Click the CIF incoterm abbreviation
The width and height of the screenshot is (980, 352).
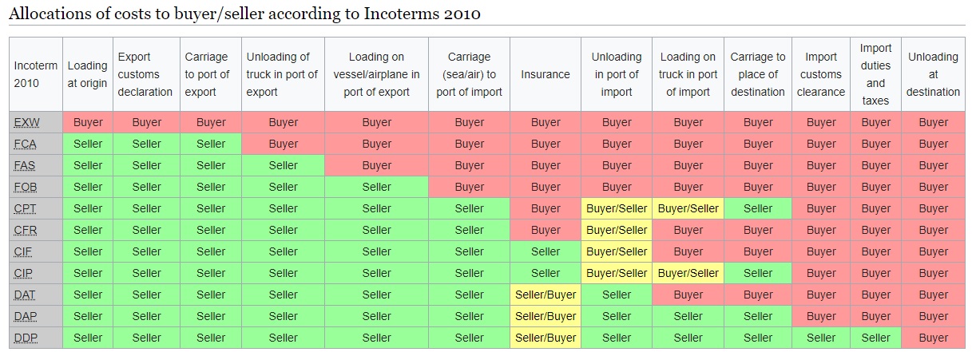tap(24, 252)
